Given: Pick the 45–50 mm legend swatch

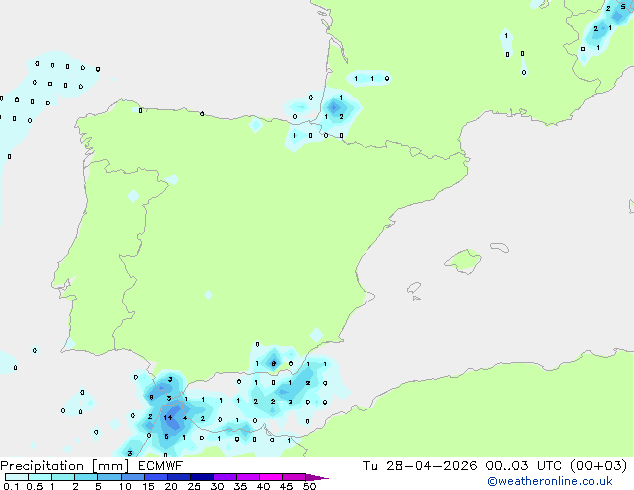Looking at the screenshot, I should (294, 477).
